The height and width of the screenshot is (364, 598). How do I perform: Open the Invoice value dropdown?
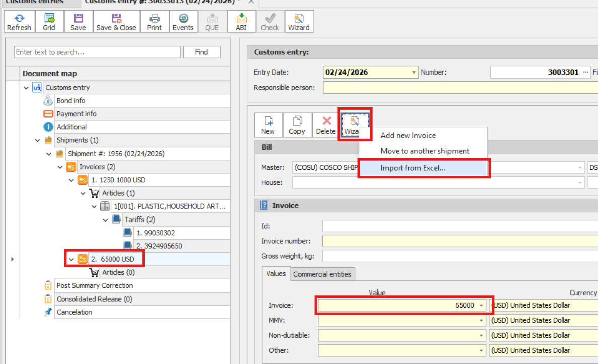coord(481,305)
